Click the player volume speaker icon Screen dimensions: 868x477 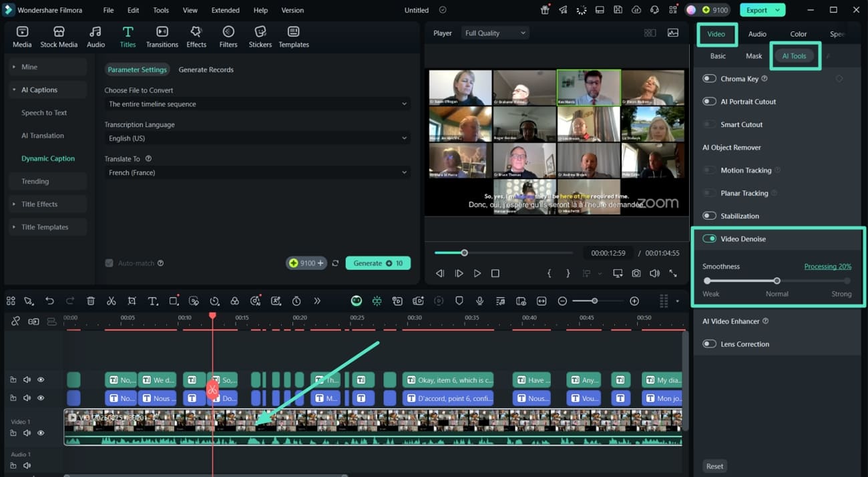coord(654,273)
